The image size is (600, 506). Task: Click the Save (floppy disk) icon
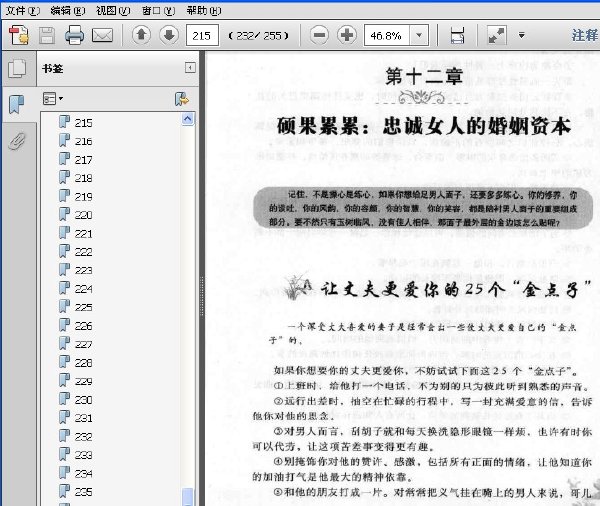coord(47,36)
